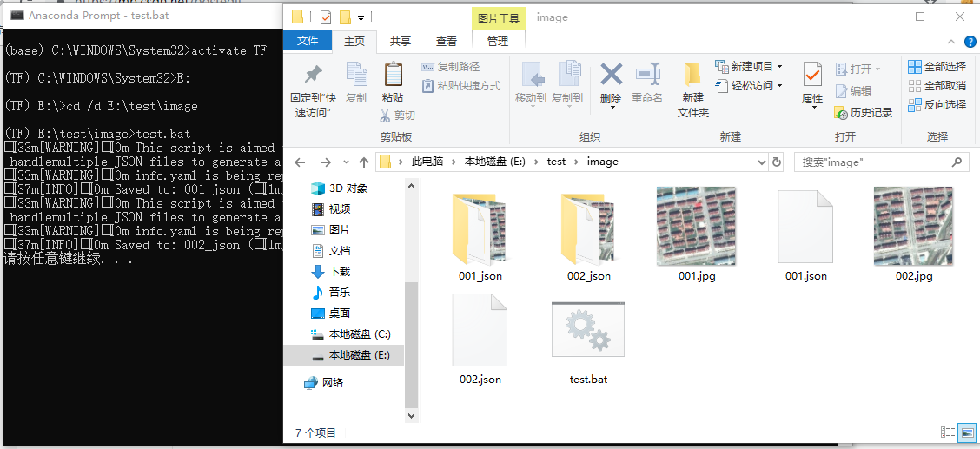
Task: Select the 001_json folder
Action: point(480,235)
